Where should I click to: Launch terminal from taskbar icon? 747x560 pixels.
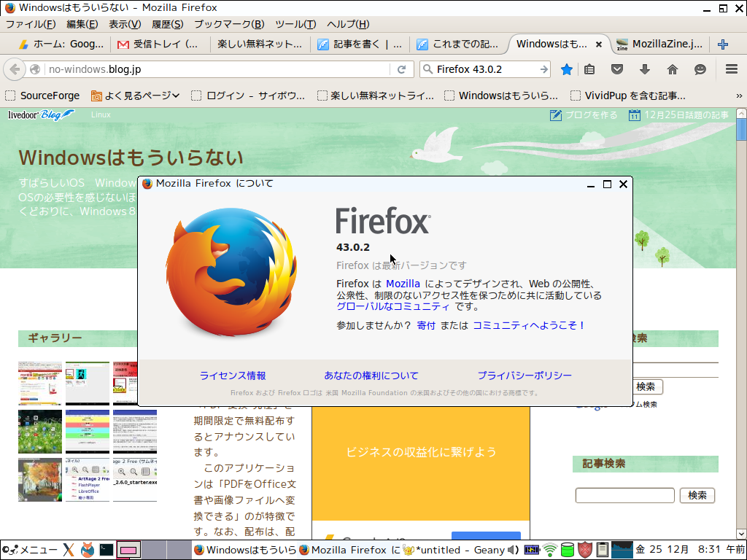click(x=107, y=550)
